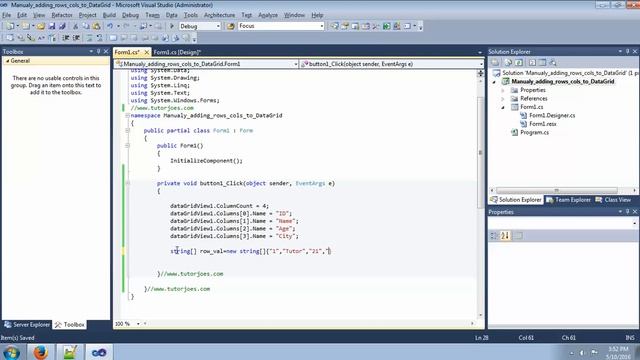Click the Uncomment selected lines icon
The image size is (640, 360).
point(100,38)
